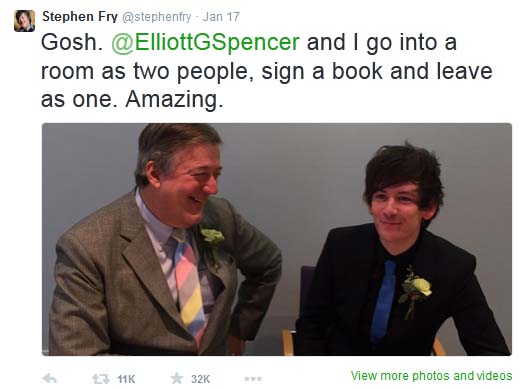
Task: Open the Jan 17 timestamp link
Action: [221, 17]
